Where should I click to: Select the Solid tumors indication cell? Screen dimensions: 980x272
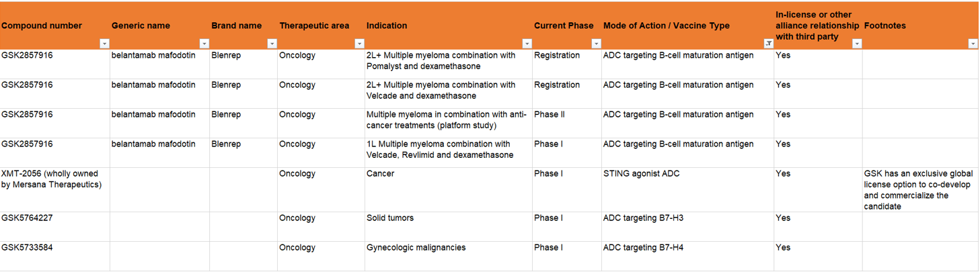coord(449,226)
